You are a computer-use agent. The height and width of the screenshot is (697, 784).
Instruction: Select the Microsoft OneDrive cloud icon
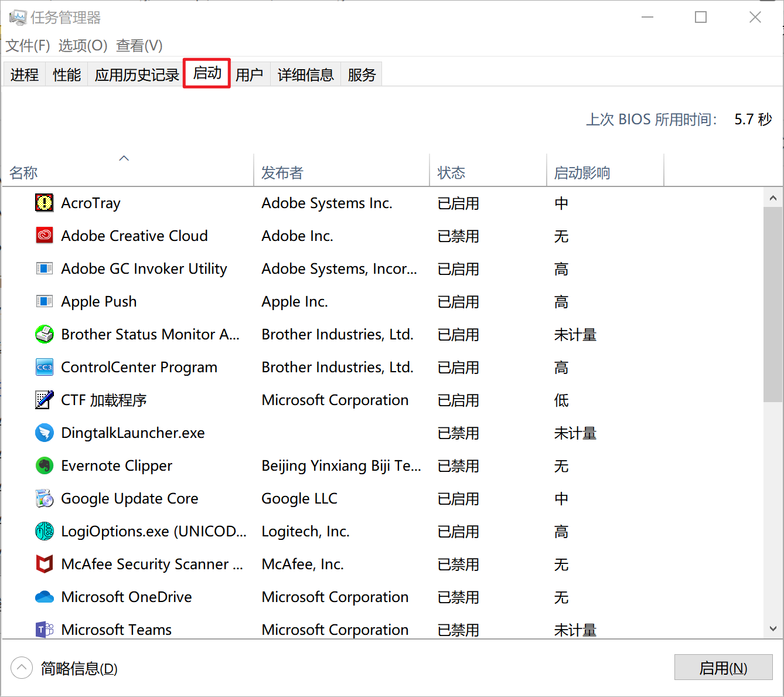[x=45, y=597]
